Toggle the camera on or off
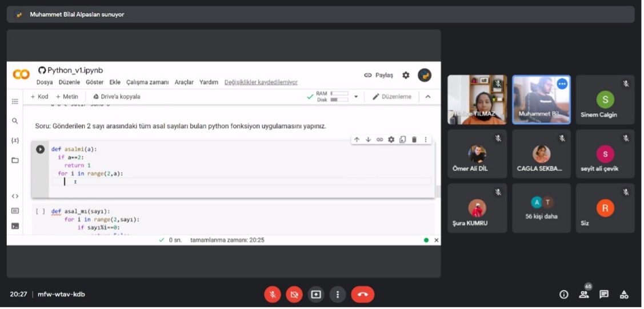This screenshot has height=309, width=644. pyautogui.click(x=294, y=295)
